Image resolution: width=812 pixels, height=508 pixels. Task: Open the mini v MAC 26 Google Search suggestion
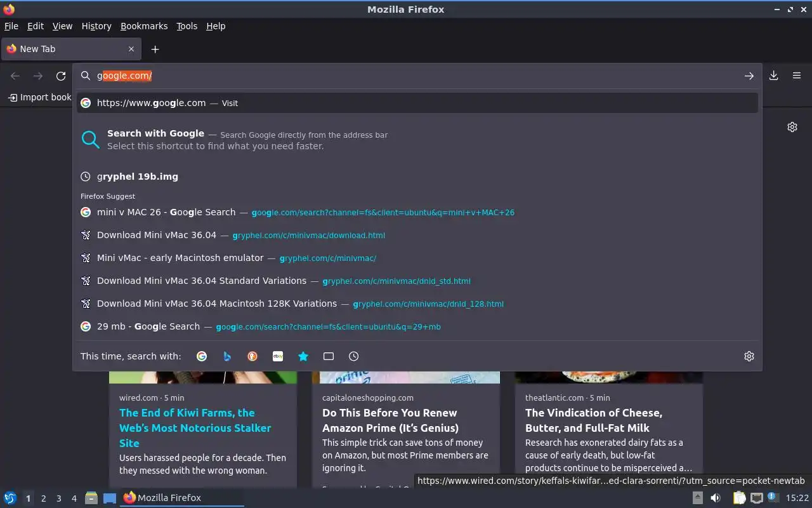(417, 212)
